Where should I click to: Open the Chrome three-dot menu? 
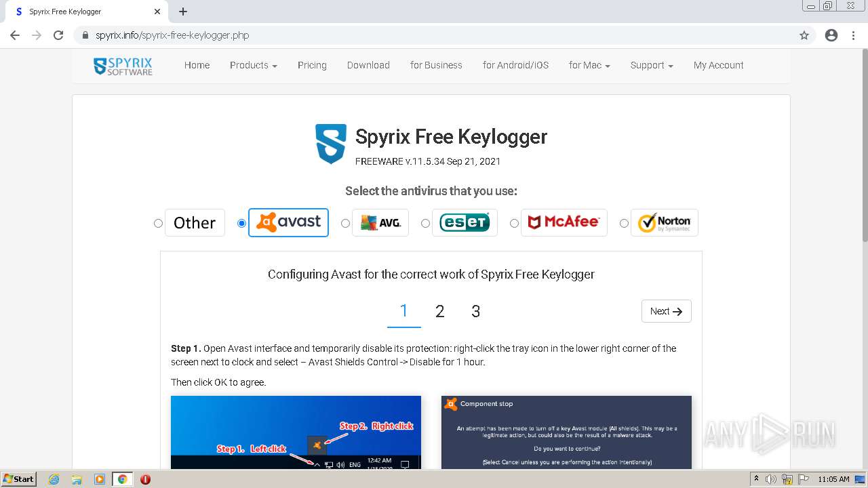pos(853,35)
